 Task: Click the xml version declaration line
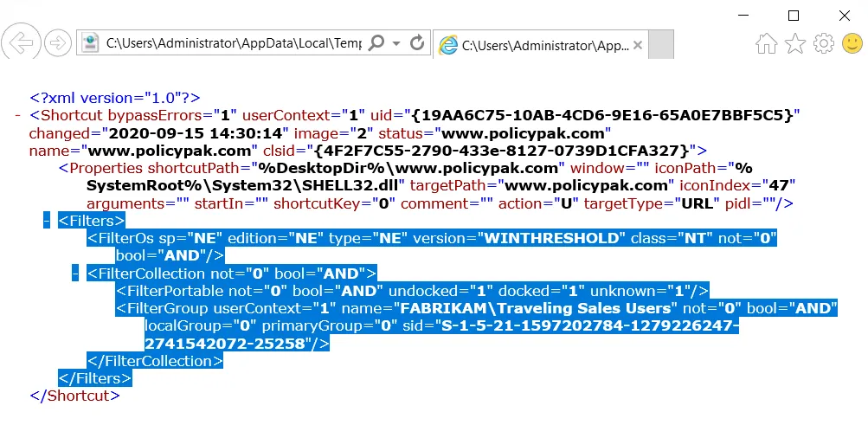tap(115, 98)
